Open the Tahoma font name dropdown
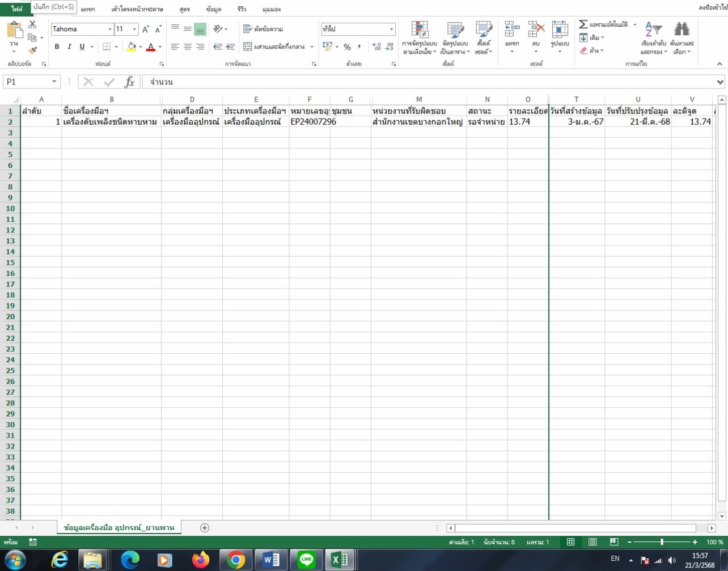The height and width of the screenshot is (571, 728). 110,29
